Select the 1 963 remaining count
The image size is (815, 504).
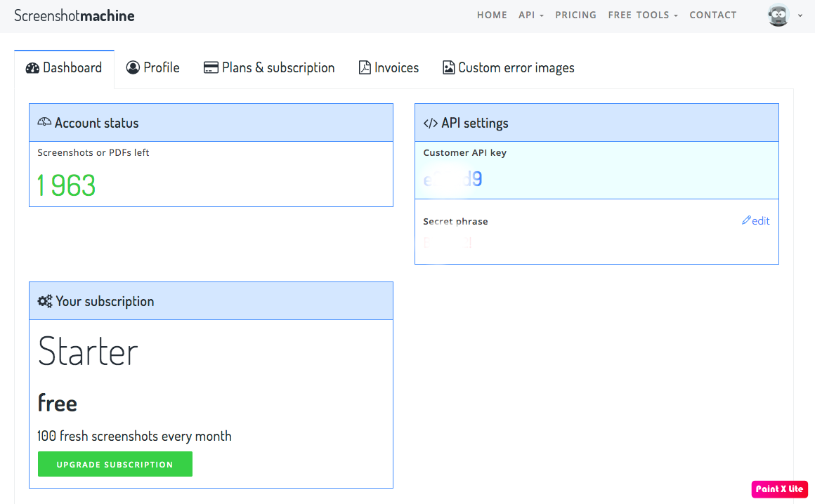(67, 185)
